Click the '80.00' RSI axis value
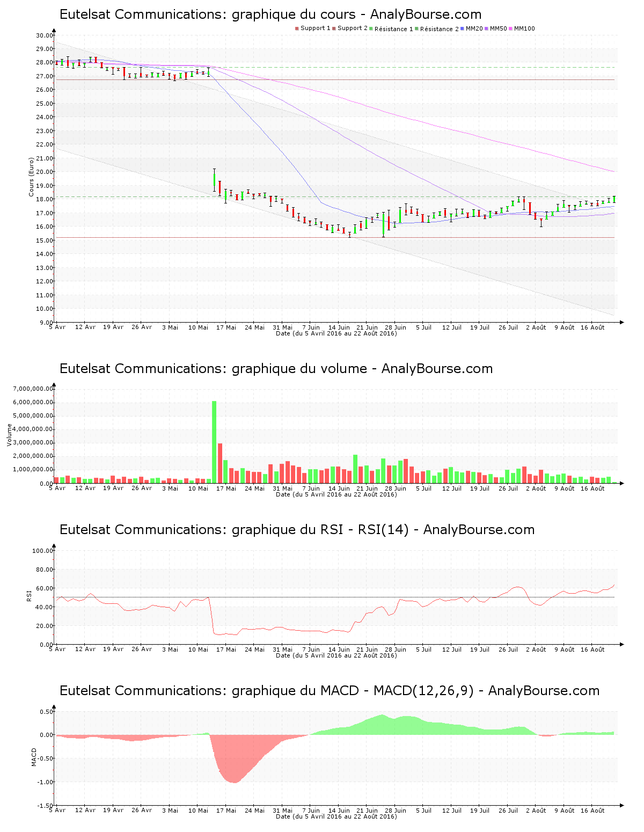The width and height of the screenshot is (644, 832). (x=45, y=570)
